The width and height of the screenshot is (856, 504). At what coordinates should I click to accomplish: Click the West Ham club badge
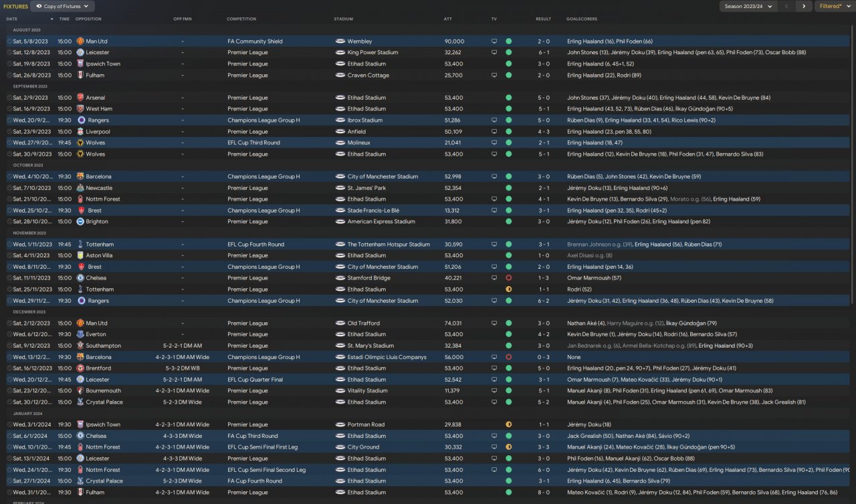tap(80, 109)
